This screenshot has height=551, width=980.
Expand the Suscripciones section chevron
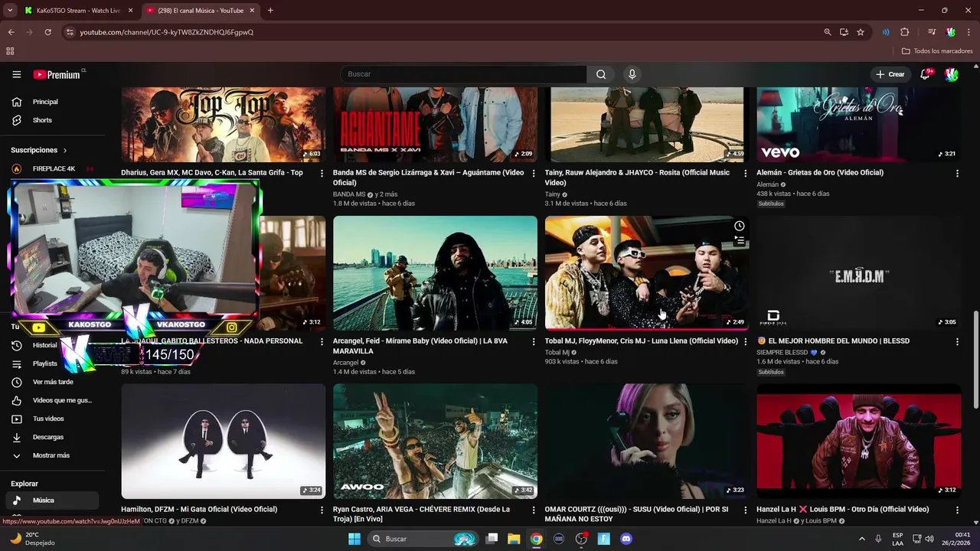pyautogui.click(x=65, y=150)
